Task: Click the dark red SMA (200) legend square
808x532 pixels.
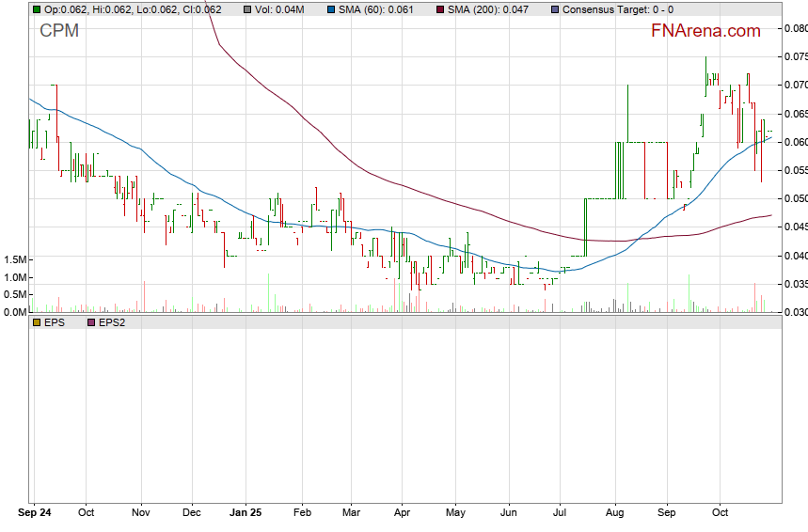Action: (x=439, y=9)
